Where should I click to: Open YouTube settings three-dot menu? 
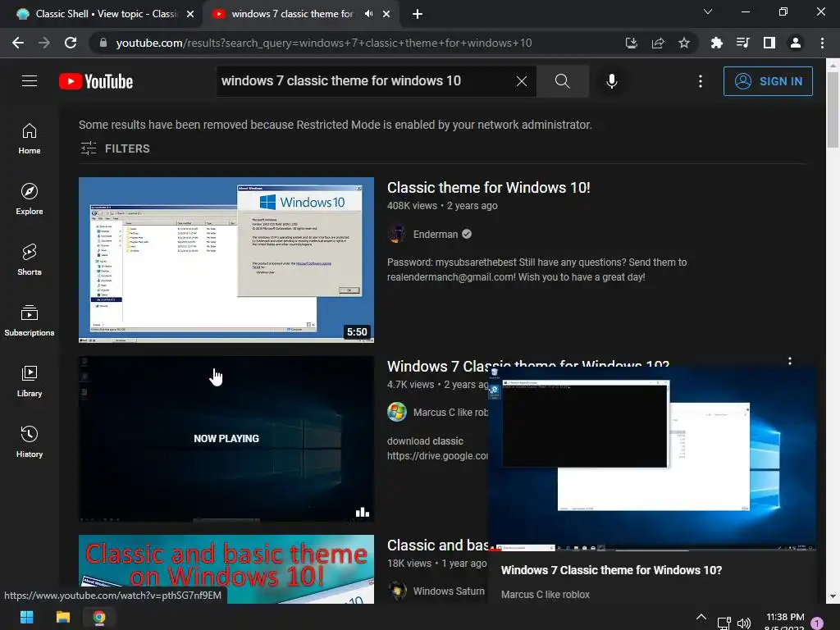click(701, 81)
